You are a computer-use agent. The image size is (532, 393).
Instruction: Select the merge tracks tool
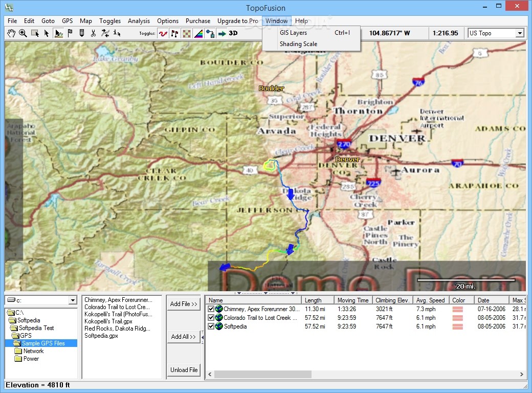tap(105, 33)
